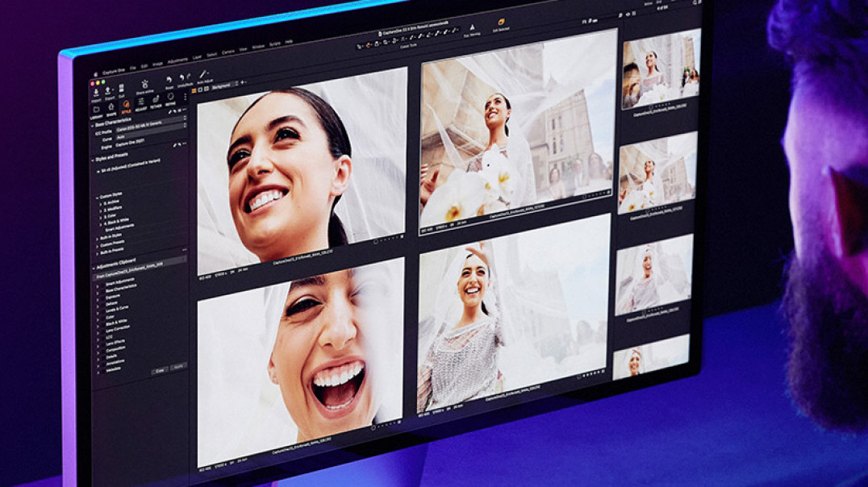Viewport: 868px width, 487px height.
Task: Collapse the Styles and Presets panel
Action: point(93,160)
